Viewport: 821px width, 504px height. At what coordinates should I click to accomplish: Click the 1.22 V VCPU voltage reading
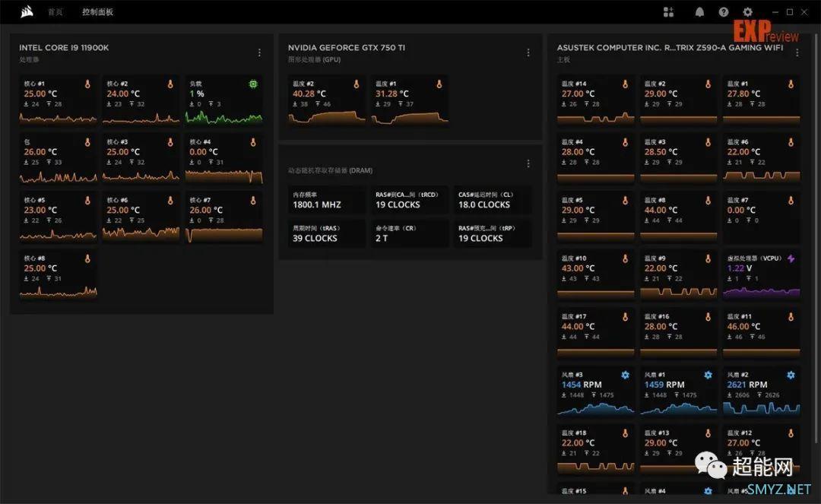740,268
